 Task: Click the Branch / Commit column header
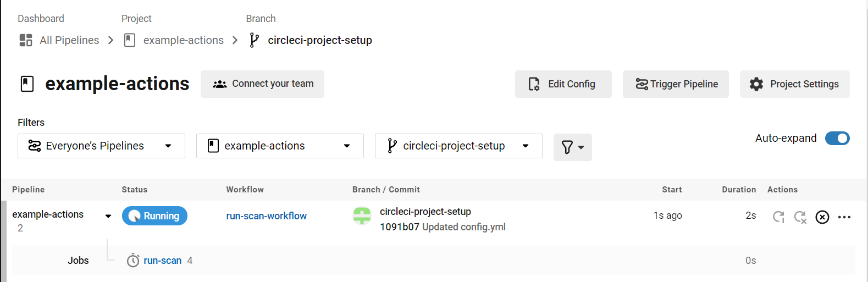pyautogui.click(x=386, y=190)
